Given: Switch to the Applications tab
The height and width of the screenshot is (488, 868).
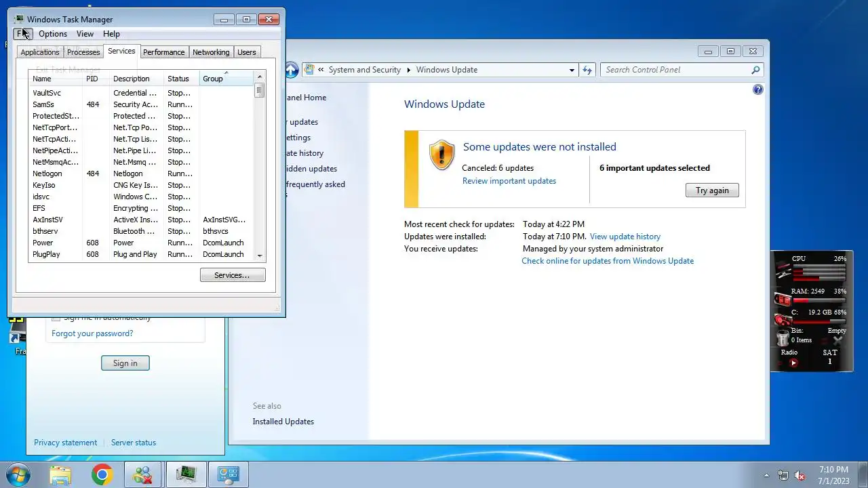Looking at the screenshot, I should point(40,52).
